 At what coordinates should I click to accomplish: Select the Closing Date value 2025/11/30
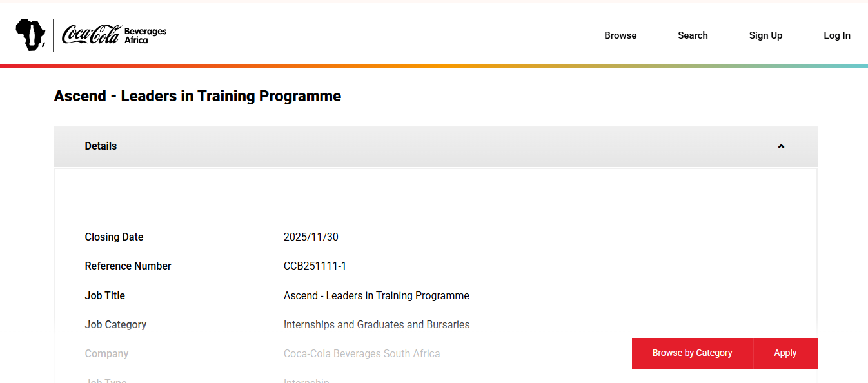click(310, 237)
